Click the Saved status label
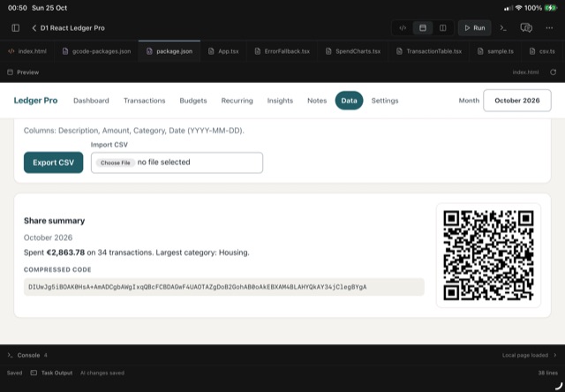The image size is (565, 392). click(x=14, y=373)
